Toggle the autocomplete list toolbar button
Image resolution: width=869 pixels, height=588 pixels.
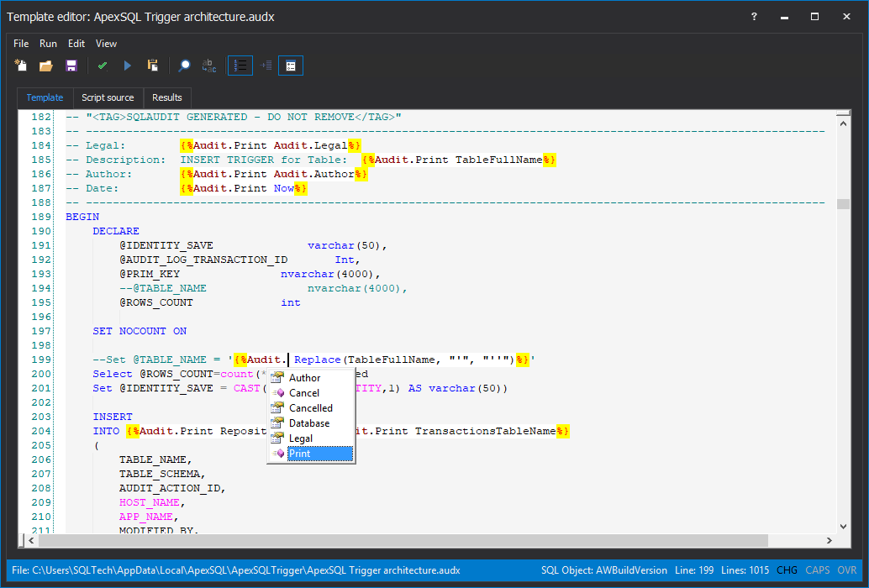(291, 66)
